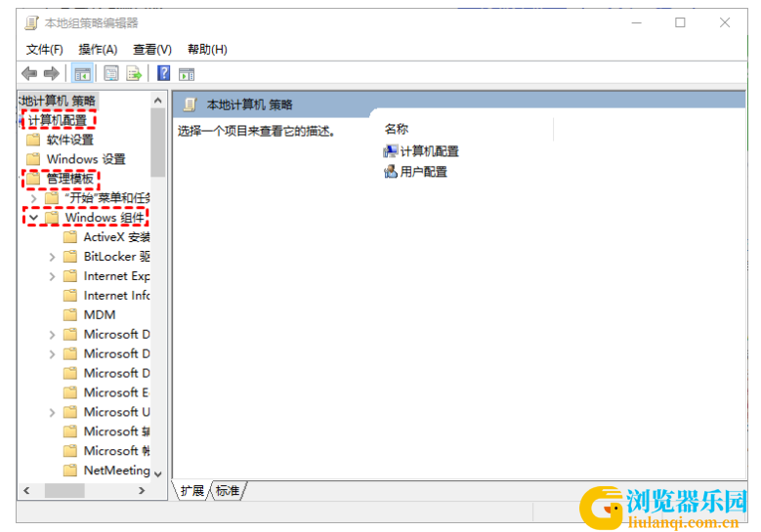Viewport: 761px width, 532px height.
Task: Select the 本地计算机 策略 root tree node
Action: point(58,101)
